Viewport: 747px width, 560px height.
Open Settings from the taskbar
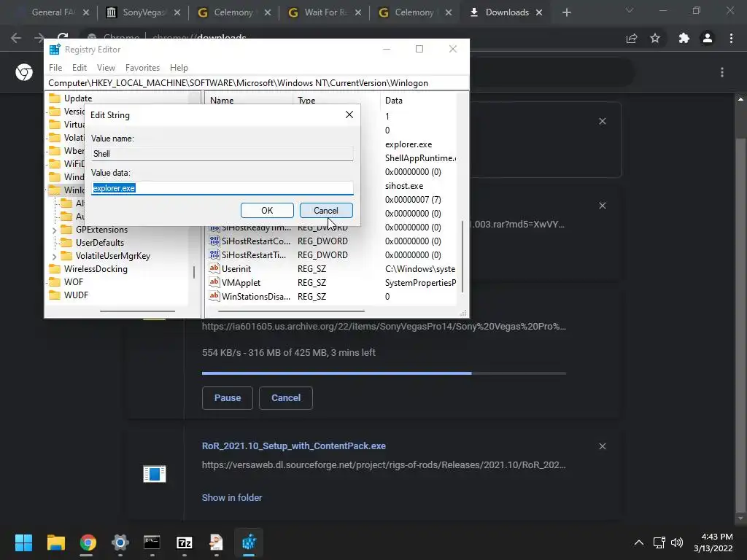tap(120, 542)
